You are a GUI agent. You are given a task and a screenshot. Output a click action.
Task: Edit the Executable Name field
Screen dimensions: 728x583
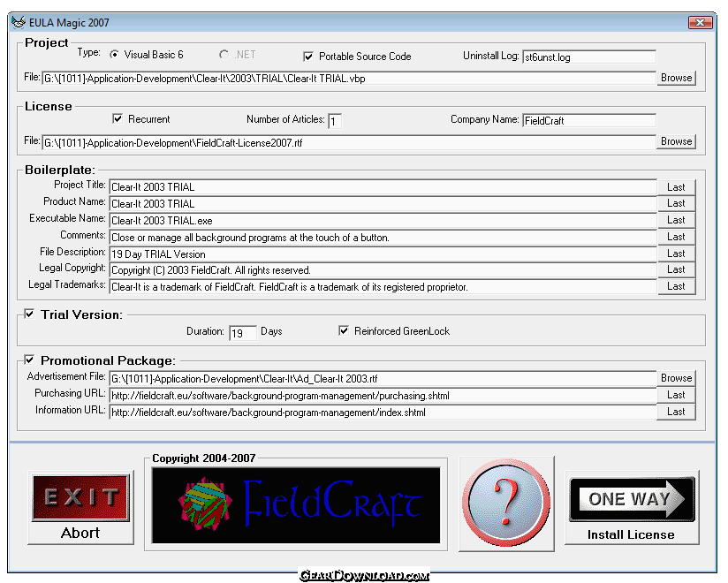coord(383,221)
